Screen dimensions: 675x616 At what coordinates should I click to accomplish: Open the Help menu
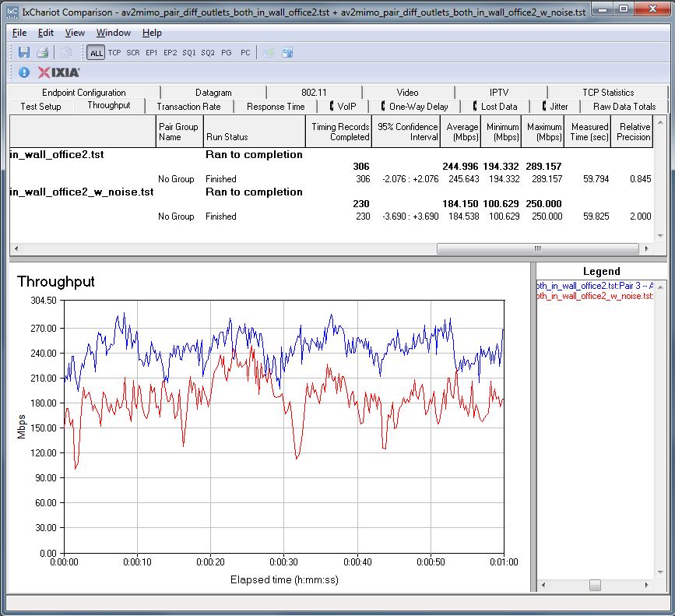pos(152,33)
